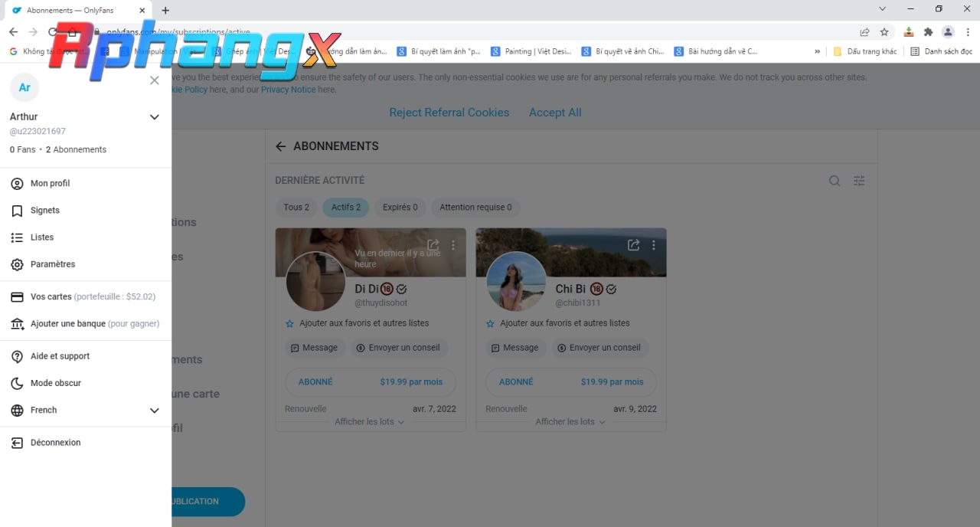Click Déconnexion to log out
This screenshot has width=980, height=527.
[x=86, y=443]
